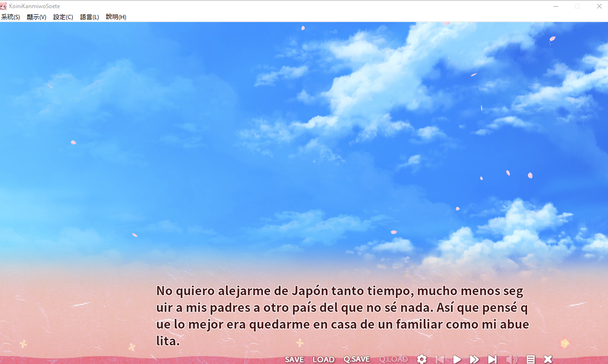Image resolution: width=608 pixels, height=364 pixels.
Task: Click the LOAD button
Action: click(324, 360)
